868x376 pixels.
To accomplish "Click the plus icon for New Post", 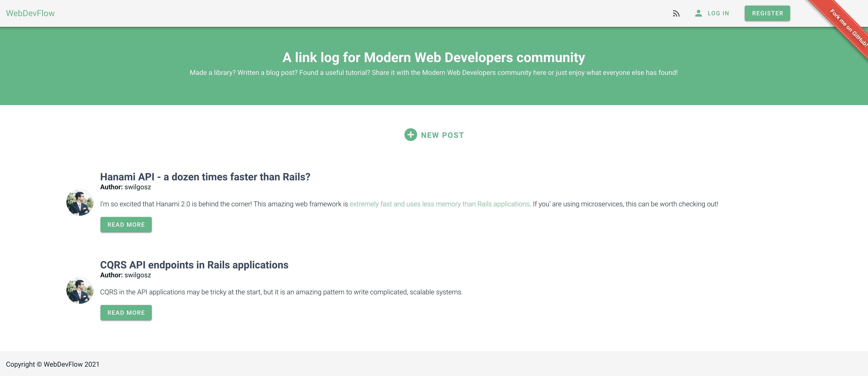I will click(x=410, y=135).
